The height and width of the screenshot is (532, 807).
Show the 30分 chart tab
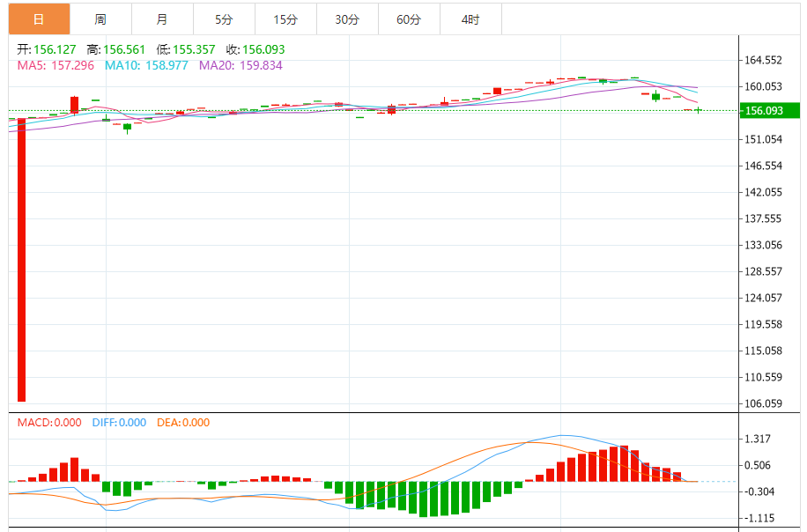pos(347,19)
